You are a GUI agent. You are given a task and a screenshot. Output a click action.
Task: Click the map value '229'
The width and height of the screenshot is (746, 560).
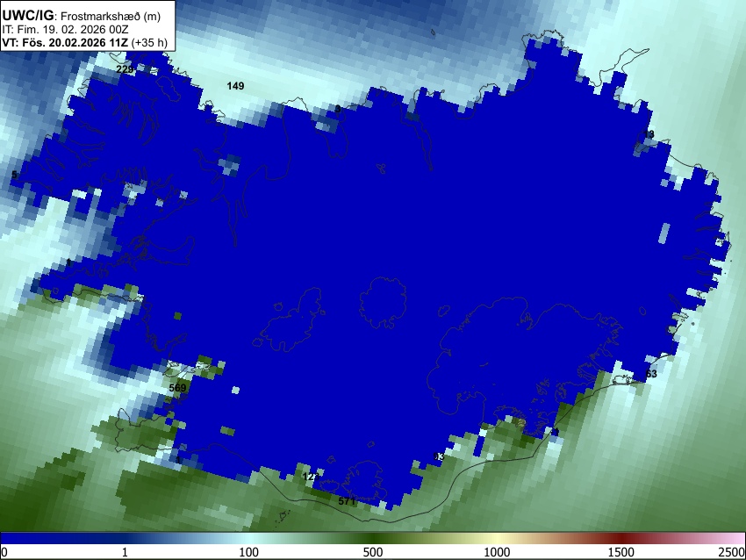(x=125, y=69)
